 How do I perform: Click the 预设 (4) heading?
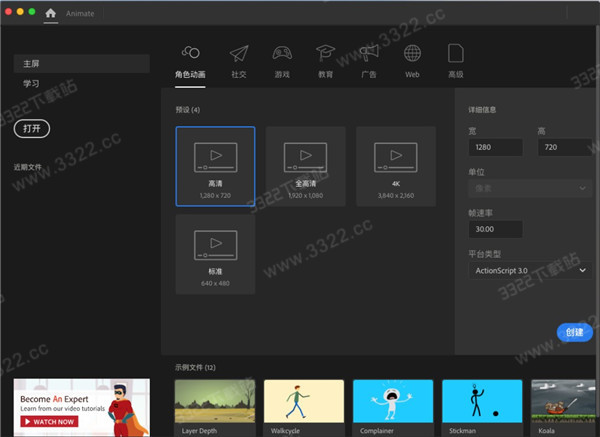(188, 110)
